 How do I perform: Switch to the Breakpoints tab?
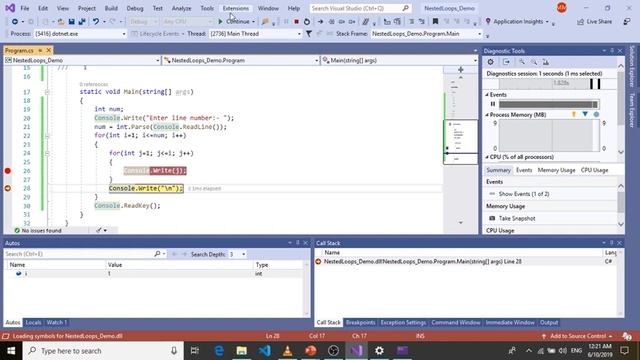pos(360,322)
